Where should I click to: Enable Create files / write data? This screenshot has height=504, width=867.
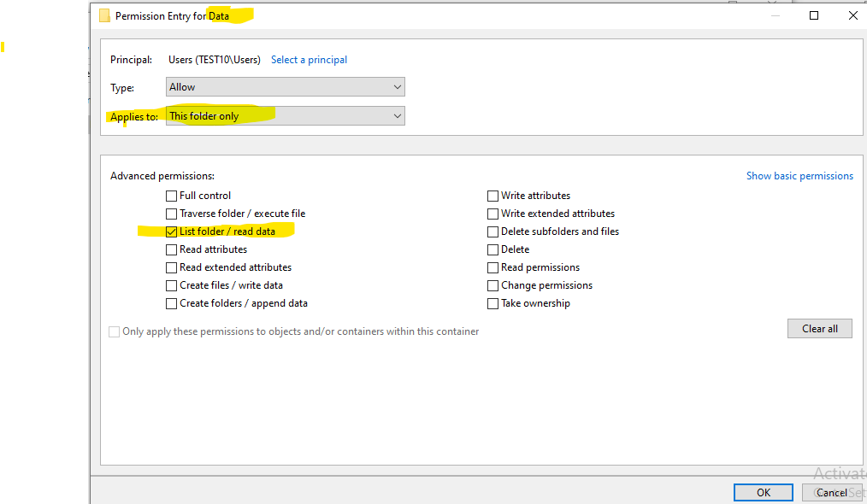click(x=171, y=284)
